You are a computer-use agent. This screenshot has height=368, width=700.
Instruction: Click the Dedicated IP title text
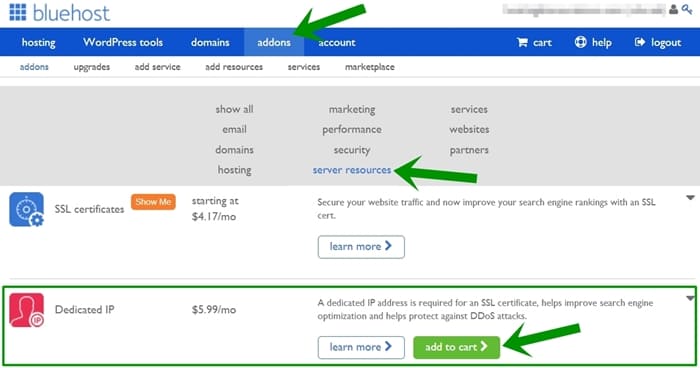click(x=84, y=310)
